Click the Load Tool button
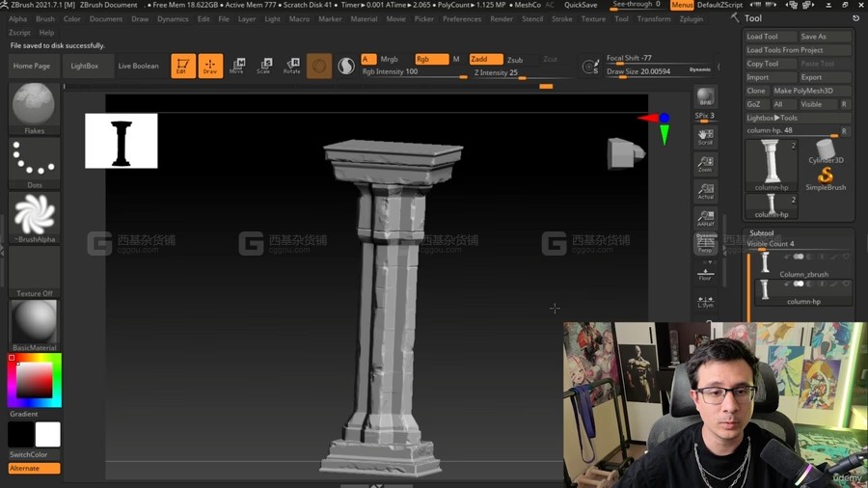 (x=770, y=37)
